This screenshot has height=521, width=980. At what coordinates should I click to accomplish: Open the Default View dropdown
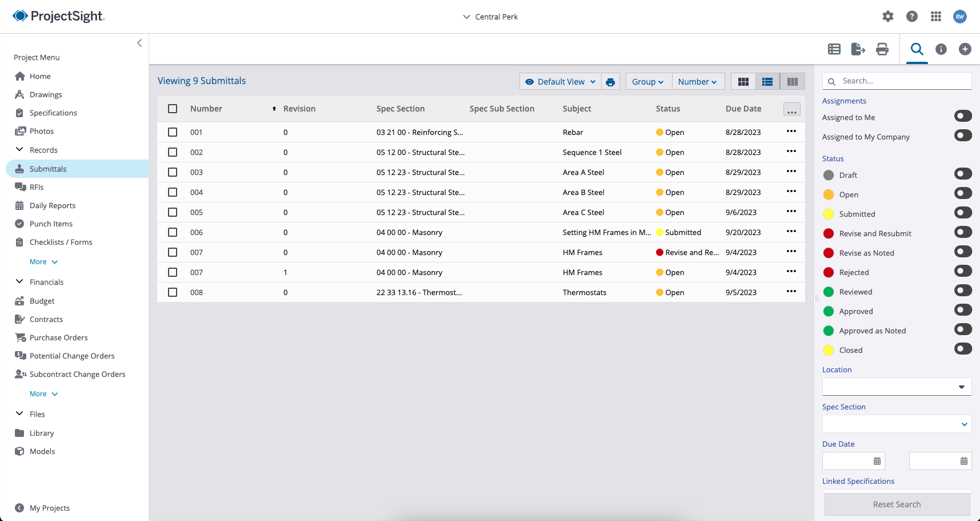click(x=560, y=82)
